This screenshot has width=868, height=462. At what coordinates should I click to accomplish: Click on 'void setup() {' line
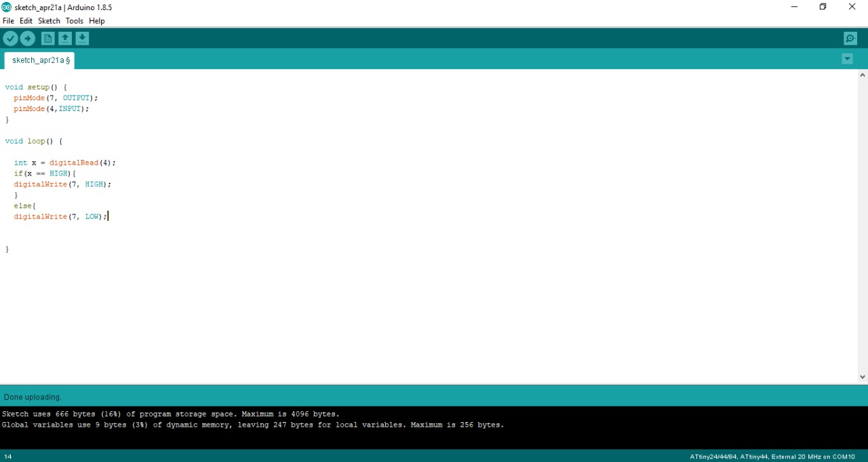coord(36,87)
